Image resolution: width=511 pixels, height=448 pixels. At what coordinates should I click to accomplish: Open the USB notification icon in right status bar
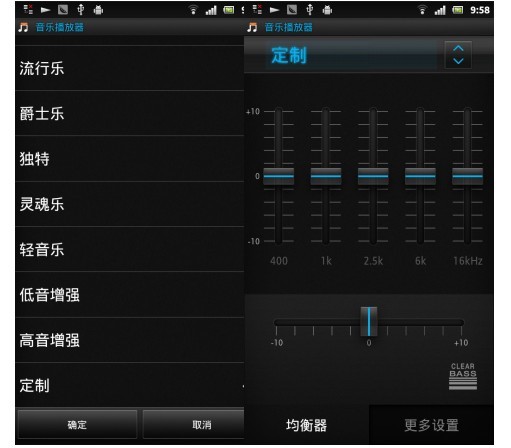(x=310, y=10)
